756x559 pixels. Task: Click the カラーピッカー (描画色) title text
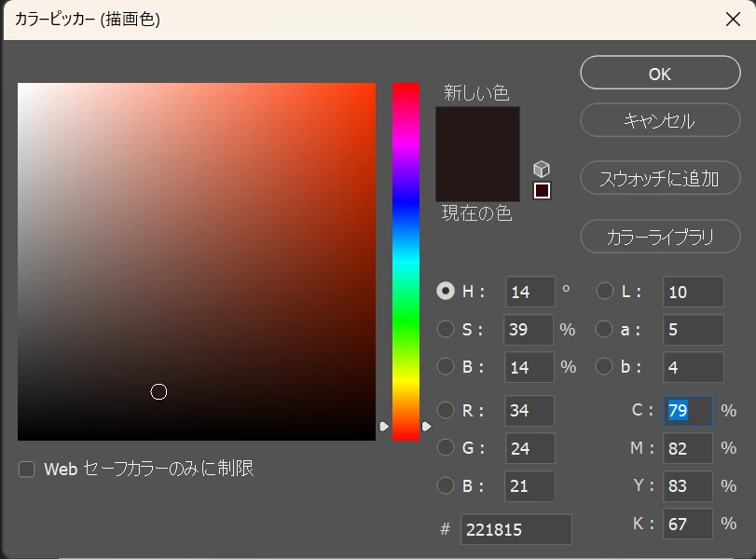[88, 20]
